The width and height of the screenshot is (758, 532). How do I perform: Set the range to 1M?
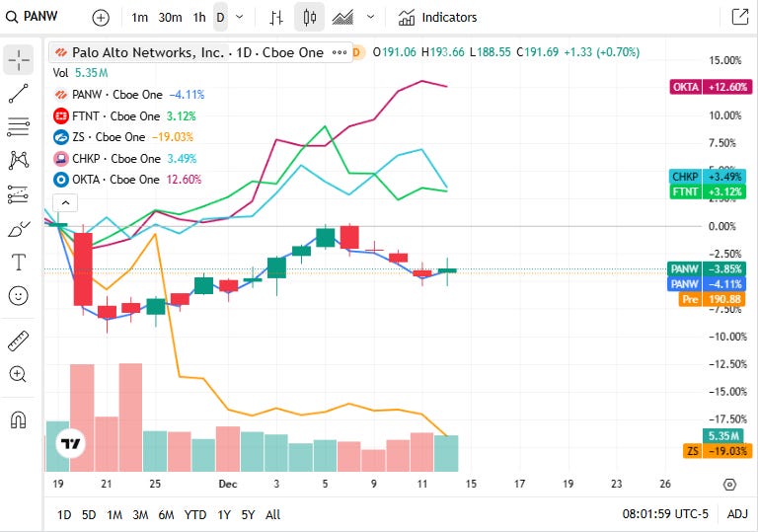(114, 514)
